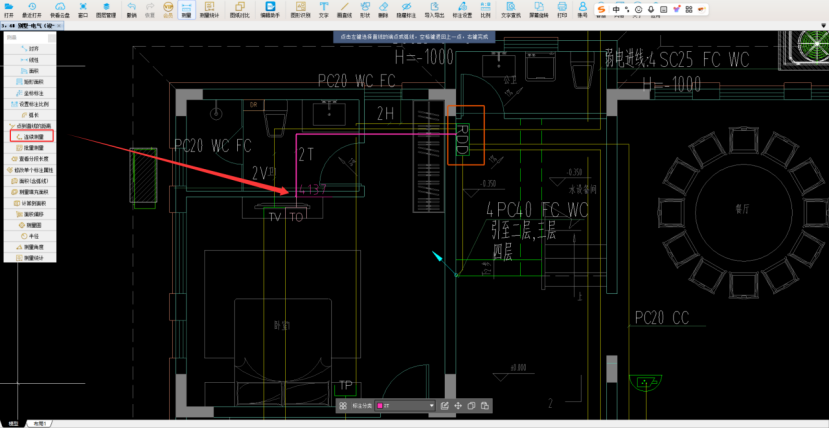Click the undo (撤销) arrow icon
Screen dimensions: 829x428
132,10
